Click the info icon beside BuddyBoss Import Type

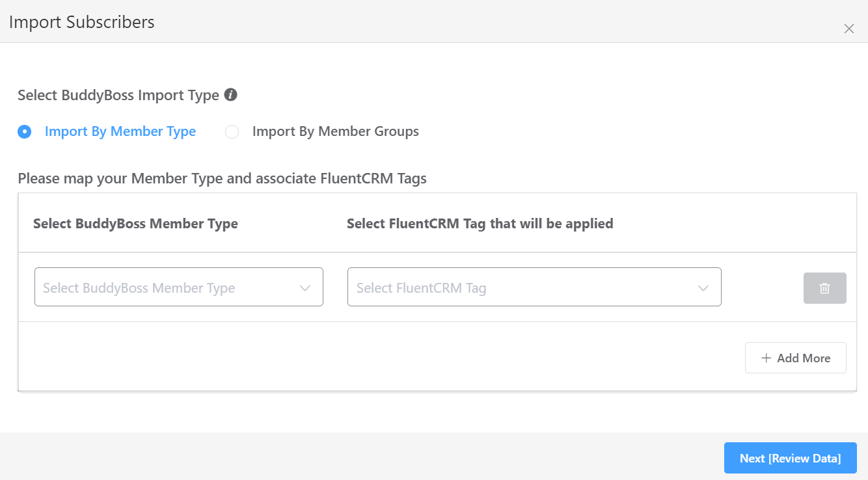click(230, 95)
